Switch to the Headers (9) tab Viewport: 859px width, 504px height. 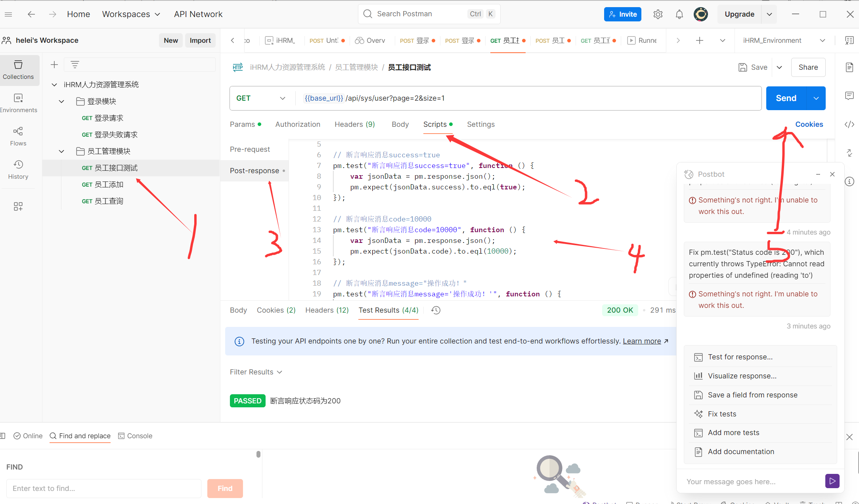(x=354, y=124)
